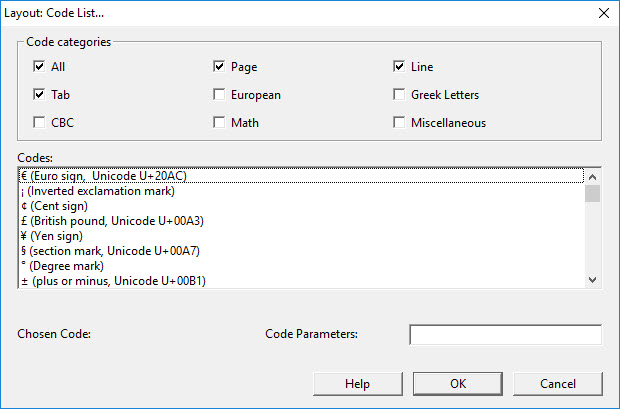
Task: Enable the European category checkbox
Action: pyautogui.click(x=219, y=95)
